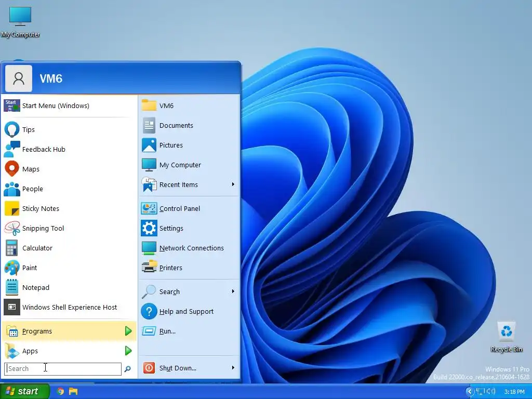The width and height of the screenshot is (532, 399).
Task: Choose My Computer in start menu
Action: (x=189, y=165)
